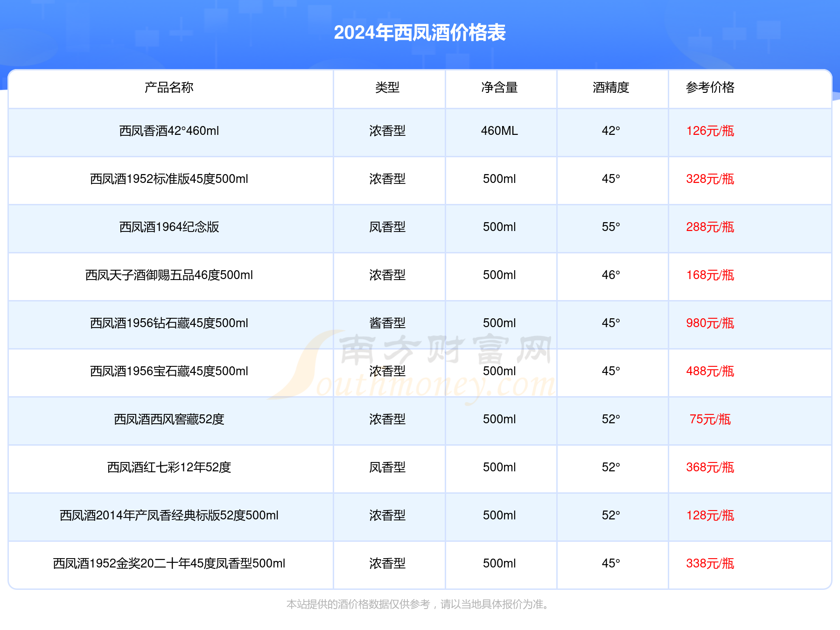
Task: Select product 西凤酒1956钻石藏45度500ml
Action: [x=169, y=323]
